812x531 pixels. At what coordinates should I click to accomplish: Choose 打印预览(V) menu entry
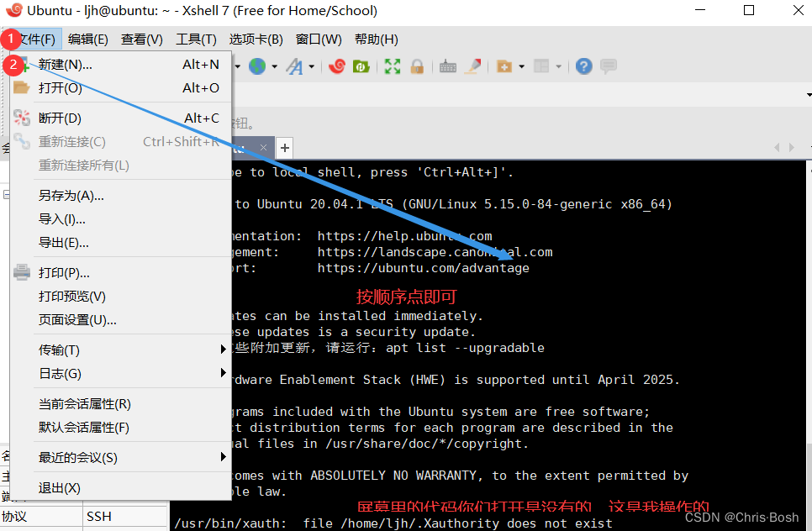pyautogui.click(x=121, y=296)
